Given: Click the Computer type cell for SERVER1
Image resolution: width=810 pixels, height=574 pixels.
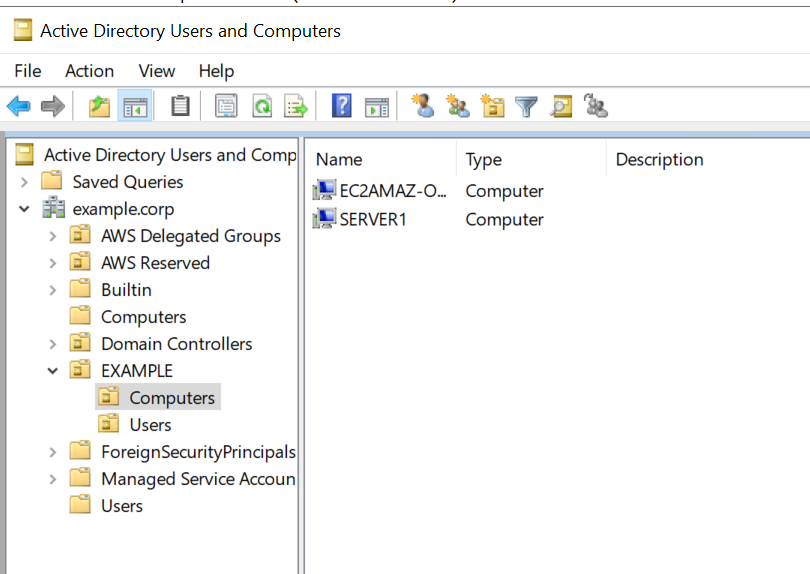Looking at the screenshot, I should point(504,219).
